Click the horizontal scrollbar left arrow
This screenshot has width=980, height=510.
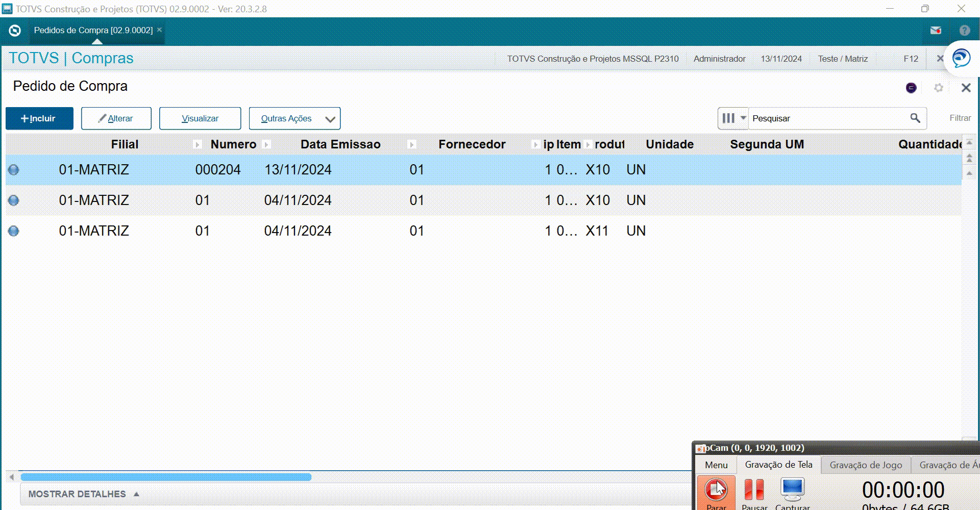pyautogui.click(x=11, y=477)
